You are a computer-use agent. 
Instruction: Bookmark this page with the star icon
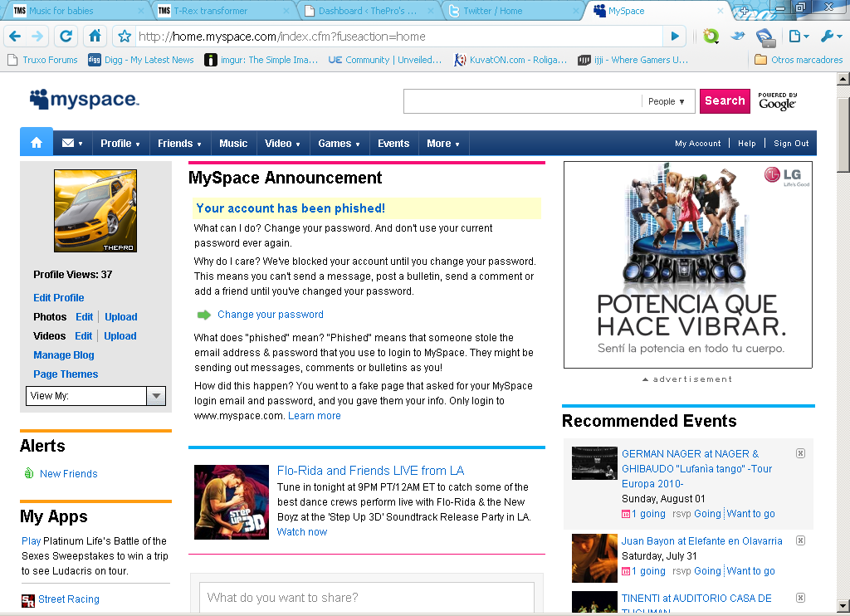click(x=125, y=37)
